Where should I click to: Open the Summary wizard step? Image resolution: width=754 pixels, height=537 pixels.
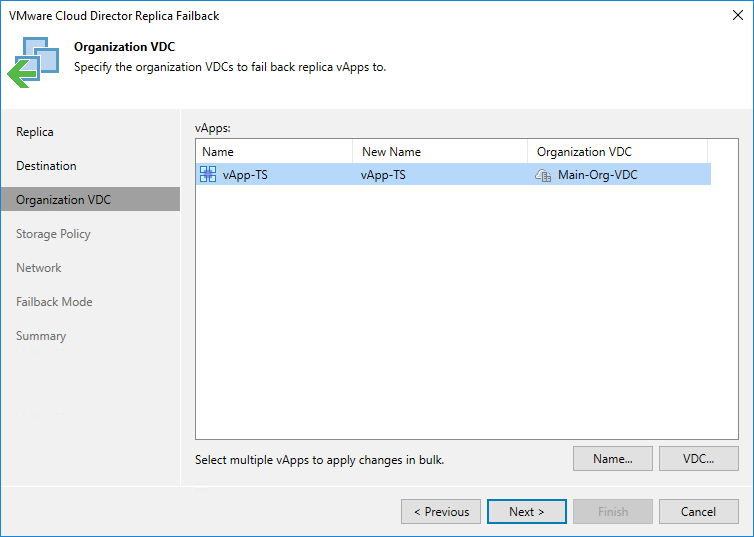coord(41,336)
